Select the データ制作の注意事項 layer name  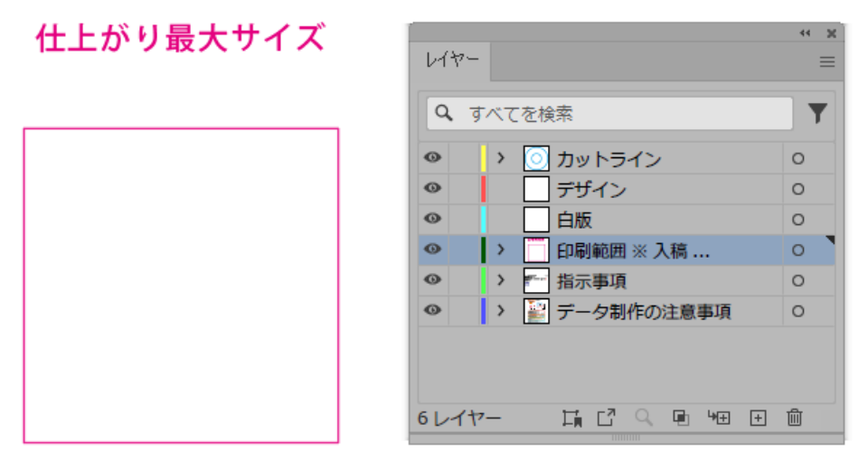tap(644, 312)
